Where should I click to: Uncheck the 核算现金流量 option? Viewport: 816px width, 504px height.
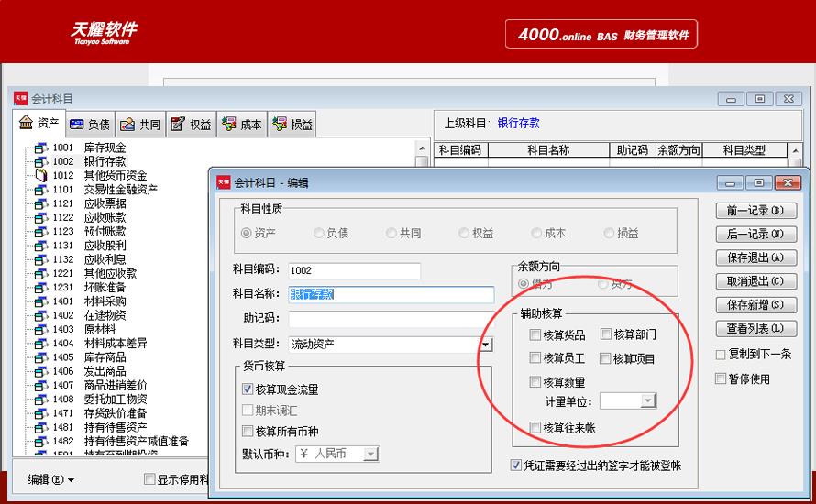coord(248,389)
